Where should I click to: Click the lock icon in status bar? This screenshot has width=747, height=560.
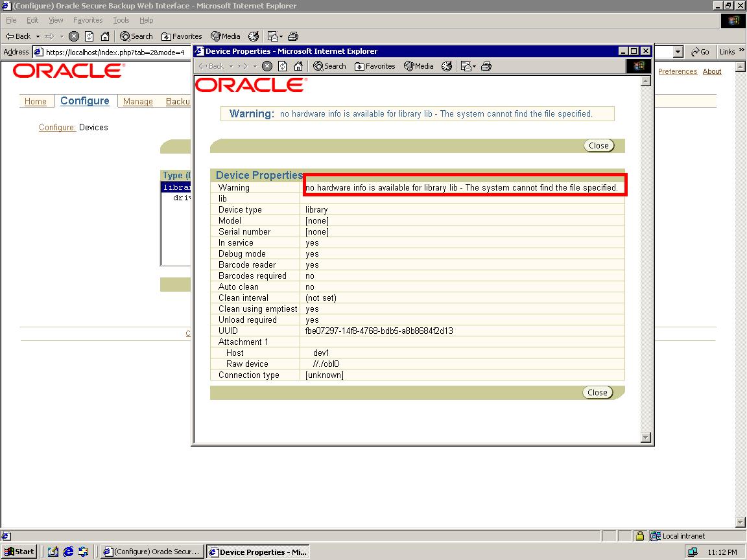pyautogui.click(x=640, y=536)
